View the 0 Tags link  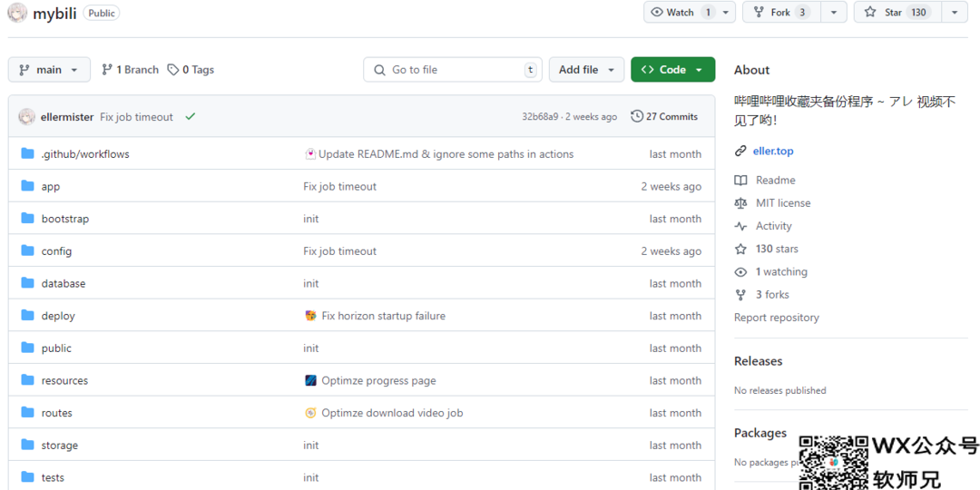coord(191,69)
